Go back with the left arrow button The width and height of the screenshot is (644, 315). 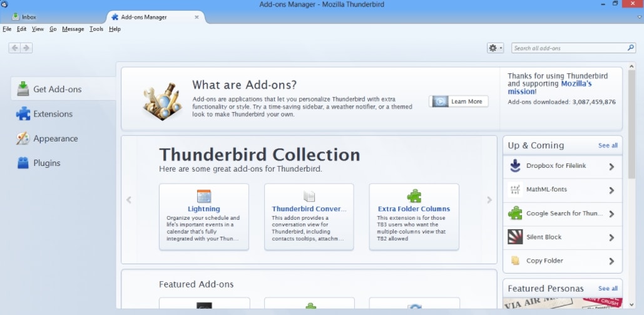click(x=15, y=48)
